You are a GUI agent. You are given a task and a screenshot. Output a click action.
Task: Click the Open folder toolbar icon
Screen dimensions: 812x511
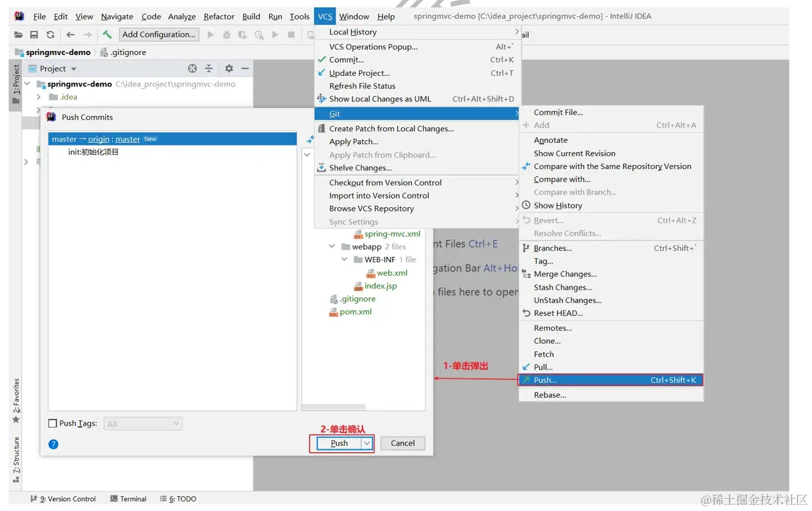[18, 35]
